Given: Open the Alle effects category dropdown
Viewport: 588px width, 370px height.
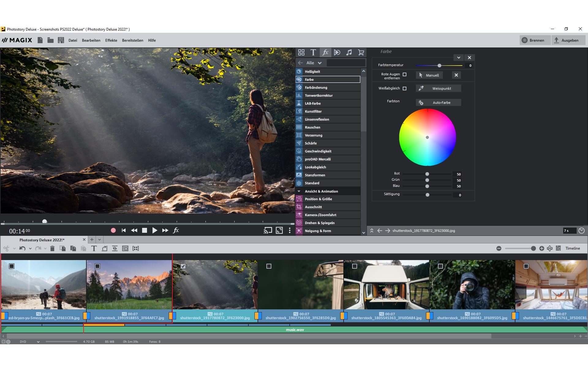Looking at the screenshot, I should [x=314, y=63].
